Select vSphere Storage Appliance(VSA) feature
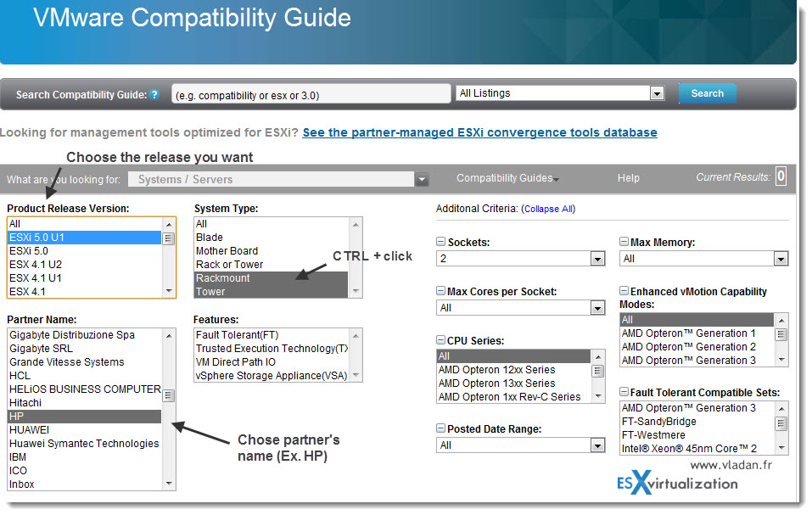The height and width of the screenshot is (515, 812). [x=272, y=375]
